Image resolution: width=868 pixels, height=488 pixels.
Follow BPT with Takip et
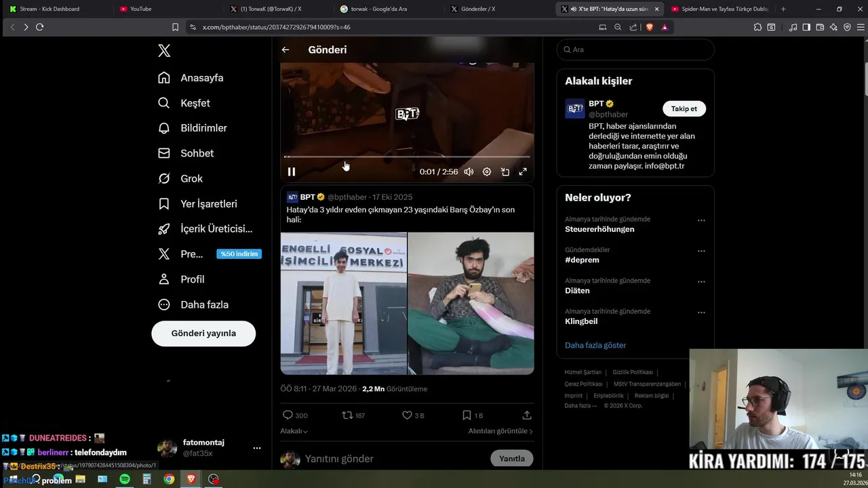coord(684,108)
